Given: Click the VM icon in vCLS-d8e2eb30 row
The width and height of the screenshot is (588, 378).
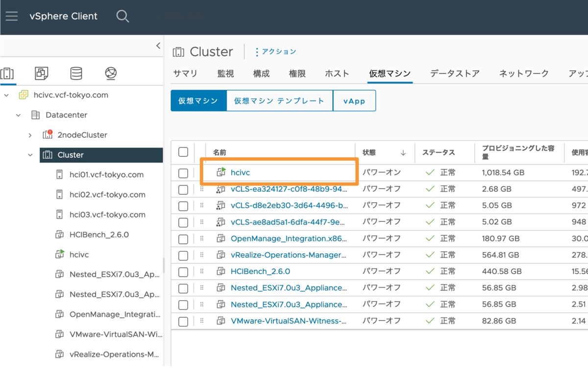Looking at the screenshot, I should click(221, 206).
